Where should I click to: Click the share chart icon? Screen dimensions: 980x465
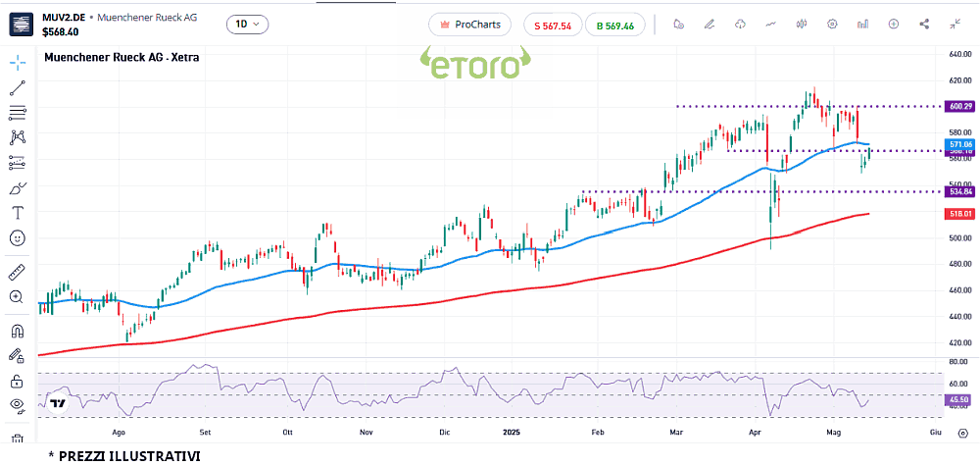924,25
